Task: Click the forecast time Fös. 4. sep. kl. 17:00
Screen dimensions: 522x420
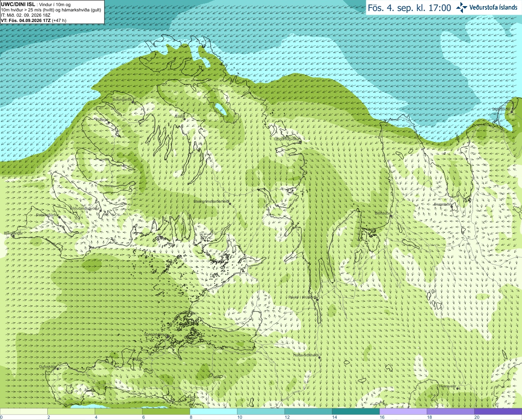Action: tap(409, 8)
